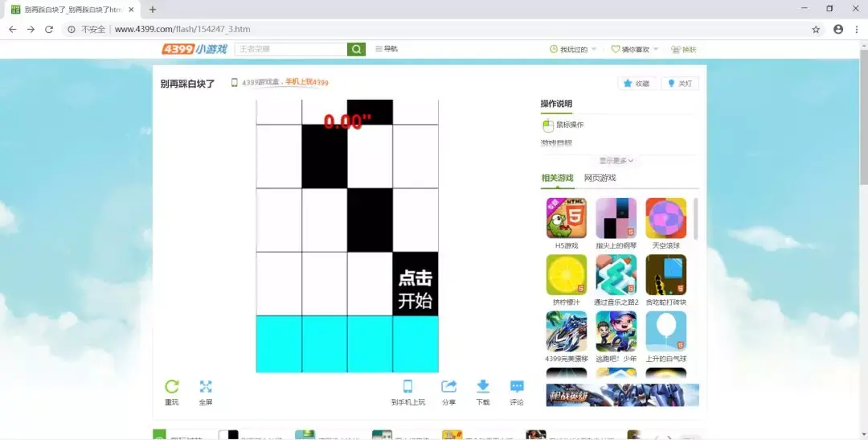Reload the page with refresh icon
The width and height of the screenshot is (868, 440).
tap(49, 30)
